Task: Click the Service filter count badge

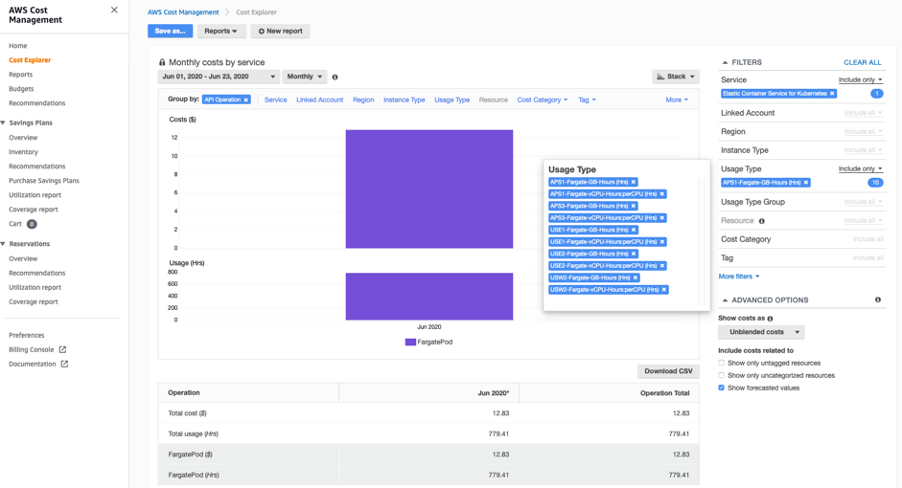Action: coord(877,93)
